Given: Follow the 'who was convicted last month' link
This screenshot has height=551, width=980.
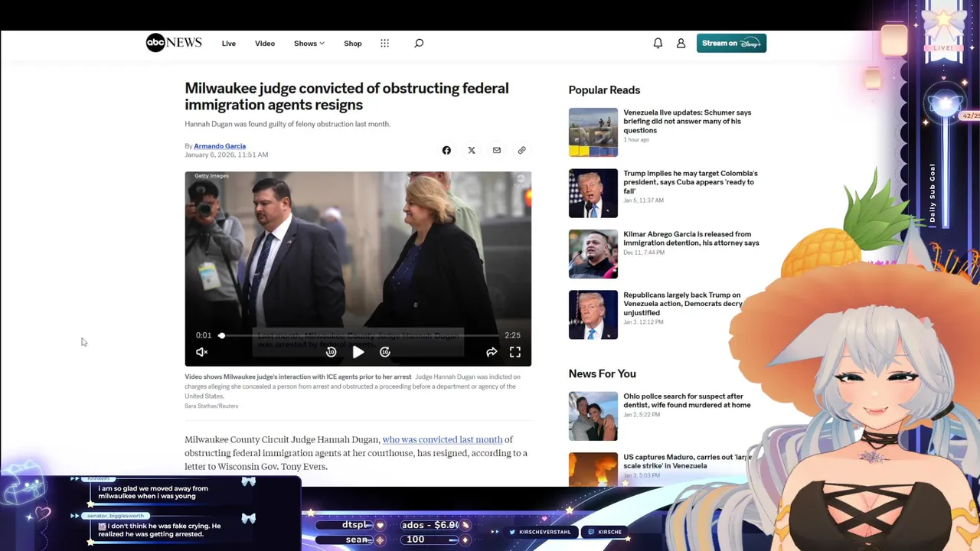Looking at the screenshot, I should [443, 440].
